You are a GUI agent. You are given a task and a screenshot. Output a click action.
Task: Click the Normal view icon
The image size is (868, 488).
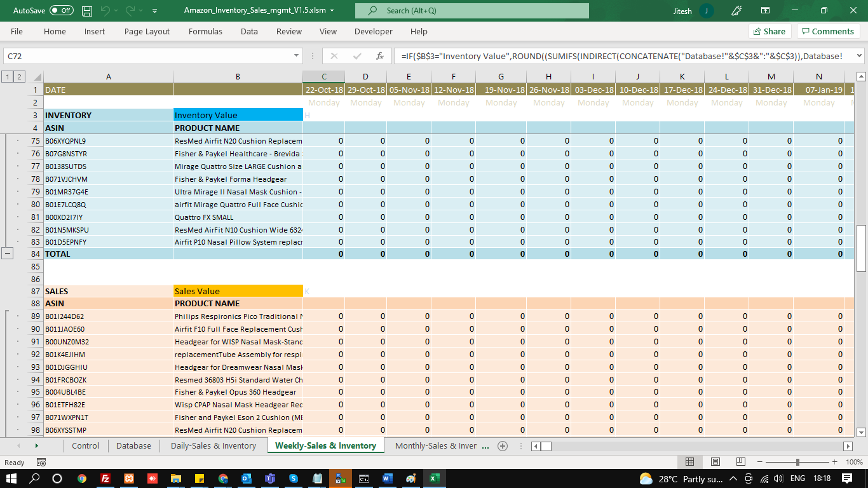tap(689, 462)
